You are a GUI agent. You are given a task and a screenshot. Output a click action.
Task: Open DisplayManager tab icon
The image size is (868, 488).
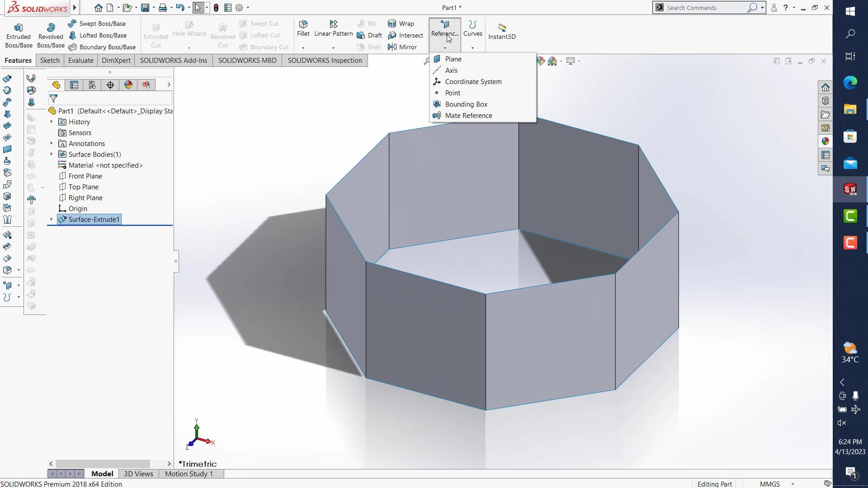tap(128, 85)
